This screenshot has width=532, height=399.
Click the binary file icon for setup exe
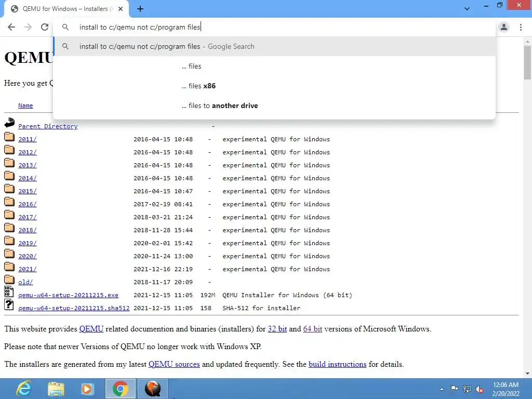pos(9,292)
